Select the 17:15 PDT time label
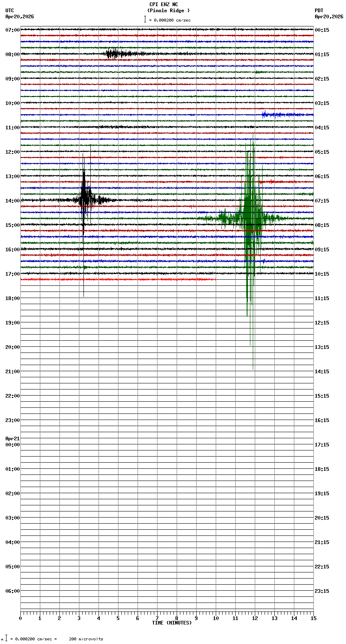 pos(322,445)
